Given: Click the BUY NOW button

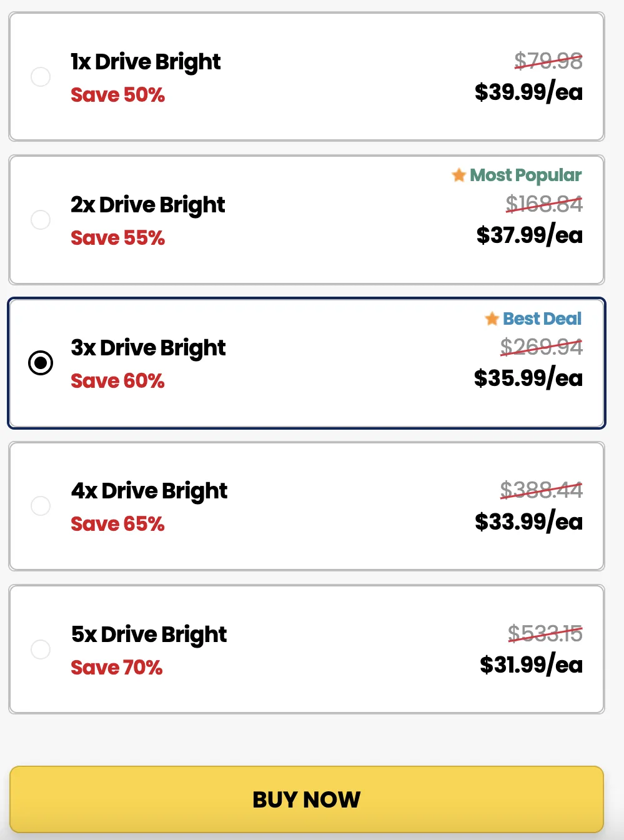Looking at the screenshot, I should (307, 799).
